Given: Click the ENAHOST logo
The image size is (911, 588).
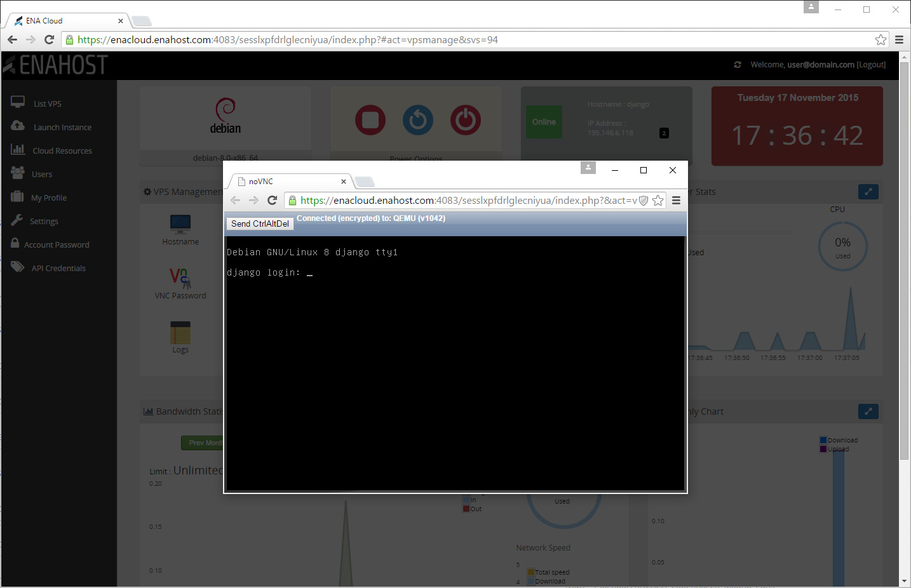Looking at the screenshot, I should [x=56, y=65].
